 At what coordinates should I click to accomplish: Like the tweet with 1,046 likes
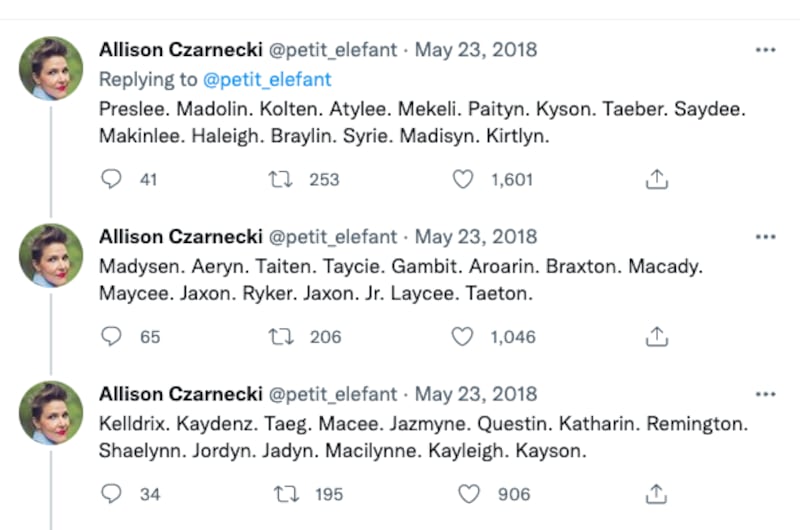(x=462, y=337)
